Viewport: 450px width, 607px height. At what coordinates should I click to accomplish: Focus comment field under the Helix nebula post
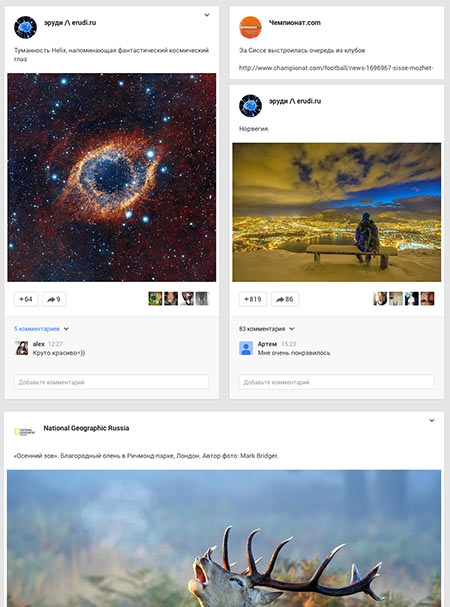coord(112,382)
